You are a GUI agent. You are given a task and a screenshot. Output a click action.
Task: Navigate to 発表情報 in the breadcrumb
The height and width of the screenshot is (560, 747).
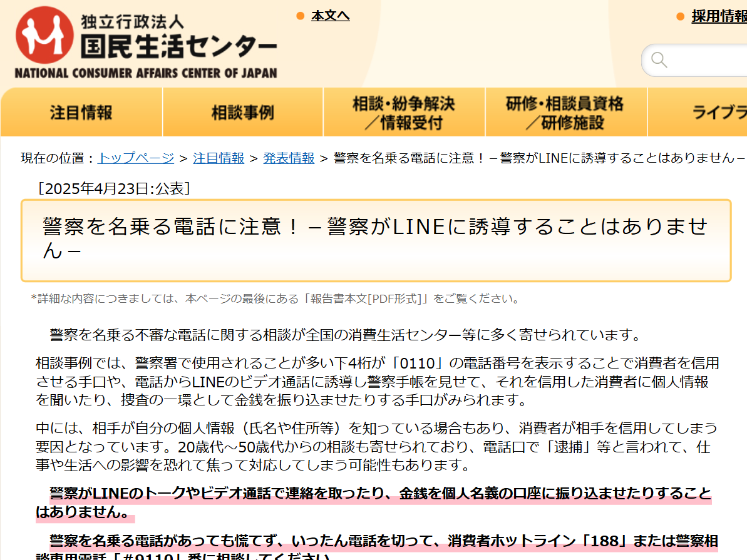pyautogui.click(x=289, y=158)
